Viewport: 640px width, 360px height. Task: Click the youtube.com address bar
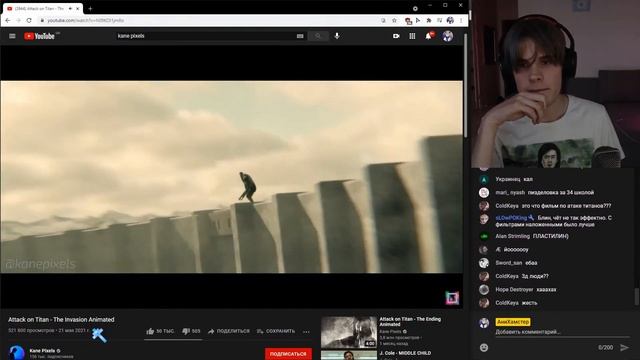(212, 20)
